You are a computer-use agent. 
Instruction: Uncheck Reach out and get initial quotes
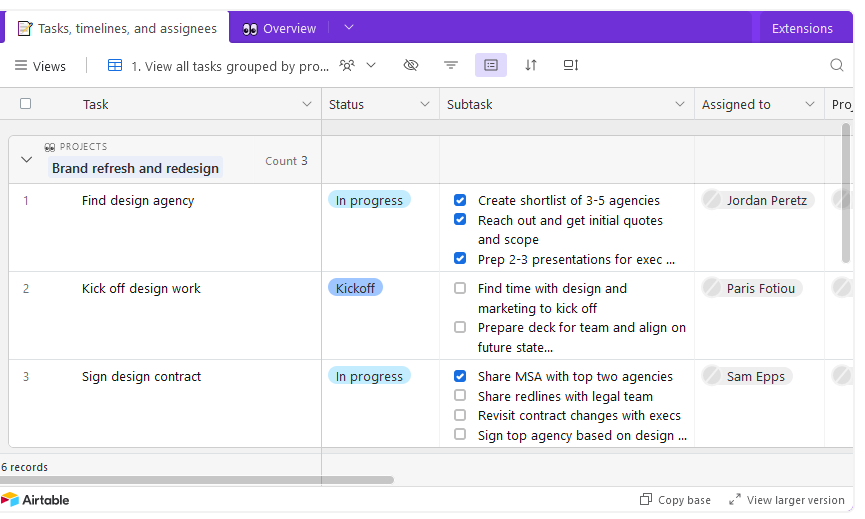[x=460, y=220]
